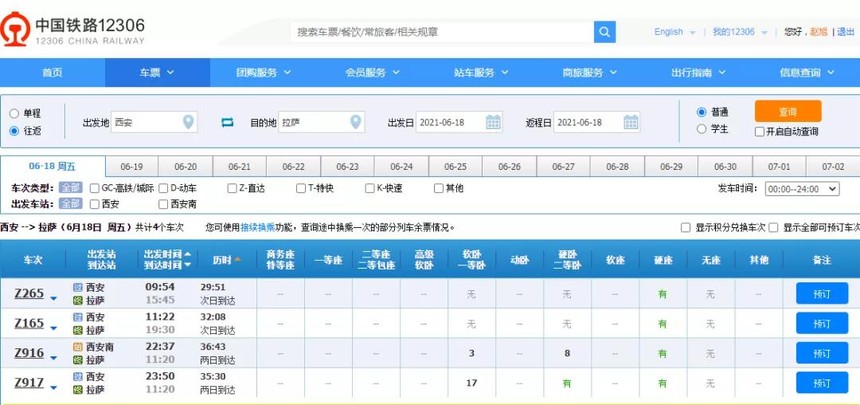Click the location pin in destination field
Image resolution: width=860 pixels, height=405 pixels.
click(x=356, y=122)
